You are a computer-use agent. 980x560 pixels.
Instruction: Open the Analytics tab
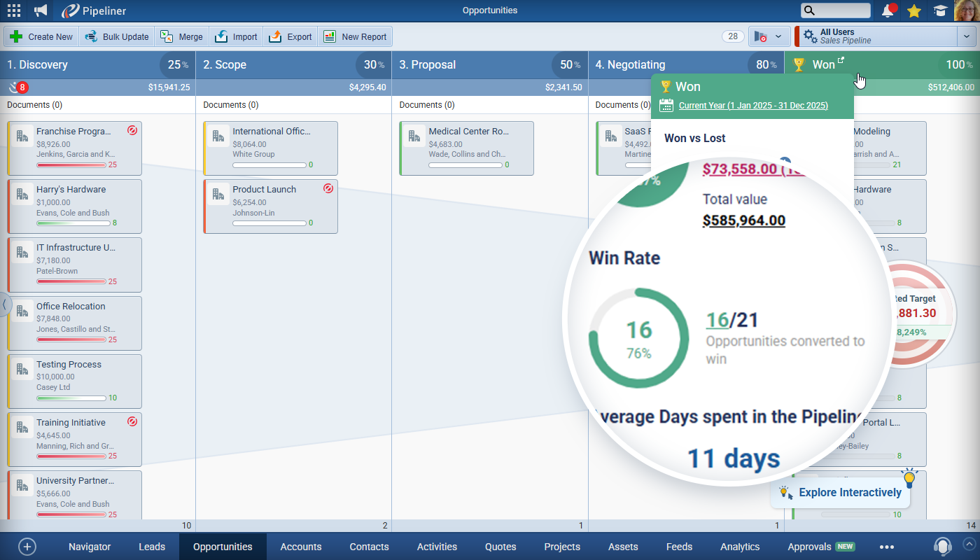click(740, 547)
